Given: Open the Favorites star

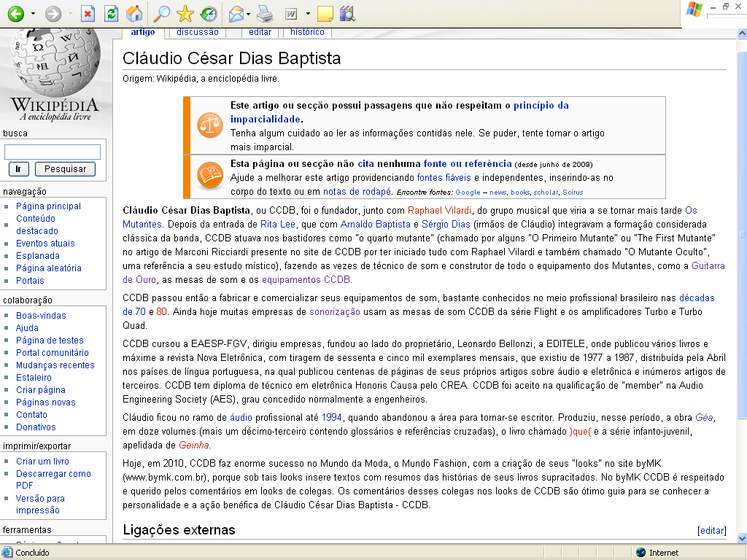Looking at the screenshot, I should (185, 13).
